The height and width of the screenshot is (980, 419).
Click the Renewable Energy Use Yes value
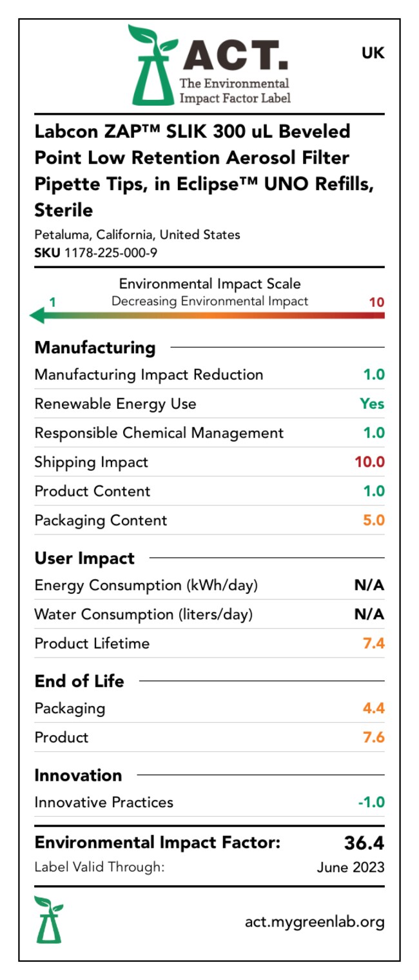coord(372,404)
